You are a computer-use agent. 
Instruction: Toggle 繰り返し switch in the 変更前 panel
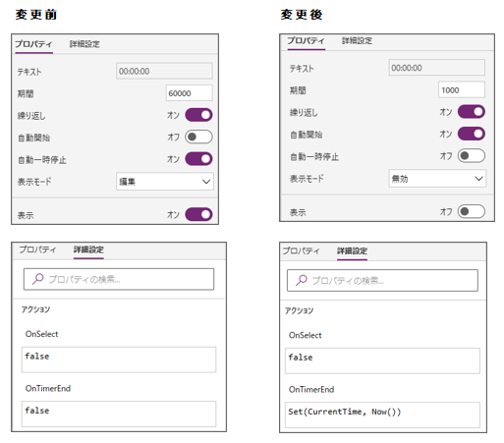pyautogui.click(x=198, y=115)
